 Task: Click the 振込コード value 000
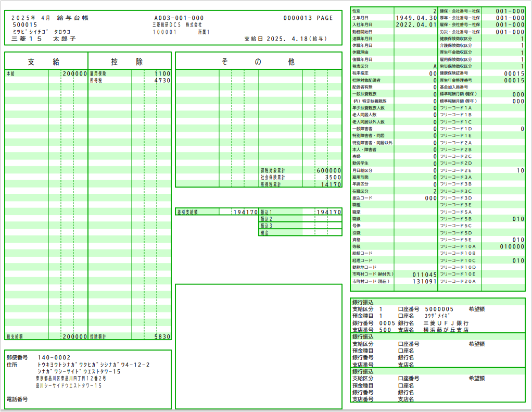tap(431, 198)
